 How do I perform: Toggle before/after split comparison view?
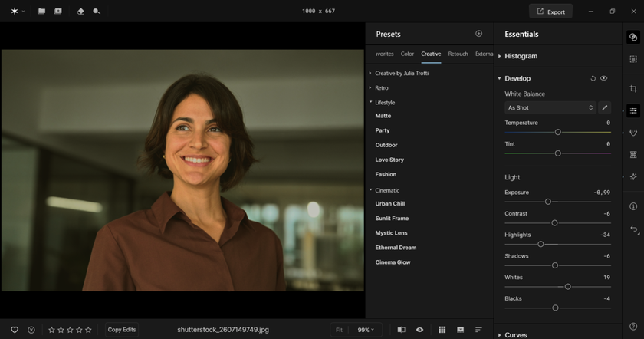click(x=401, y=330)
